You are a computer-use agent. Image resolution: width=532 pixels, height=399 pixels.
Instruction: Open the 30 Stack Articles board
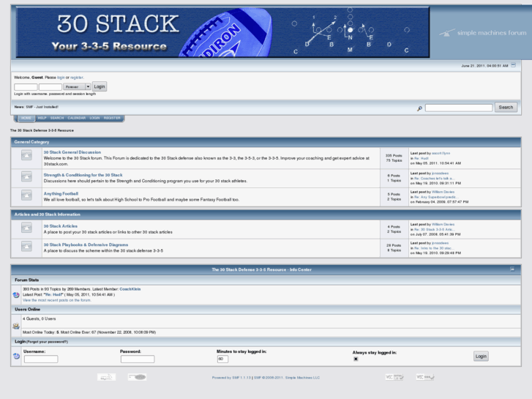click(x=61, y=225)
